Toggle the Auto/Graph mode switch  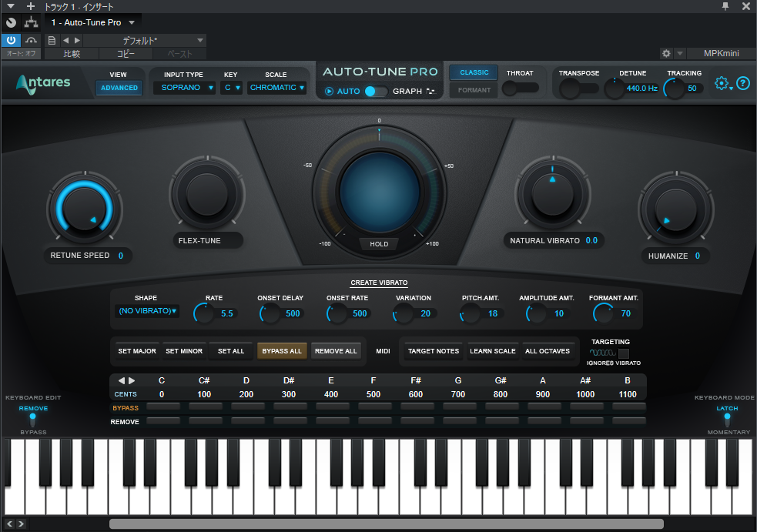point(376,92)
